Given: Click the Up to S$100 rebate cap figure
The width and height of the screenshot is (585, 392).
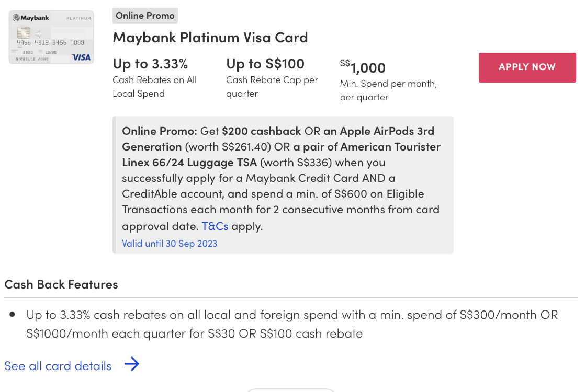Looking at the screenshot, I should point(265,64).
